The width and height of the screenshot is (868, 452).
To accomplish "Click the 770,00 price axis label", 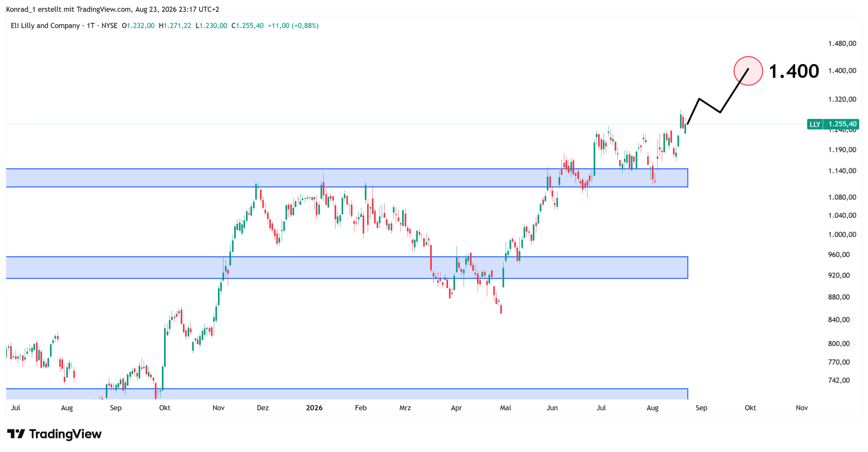I will 839,362.
